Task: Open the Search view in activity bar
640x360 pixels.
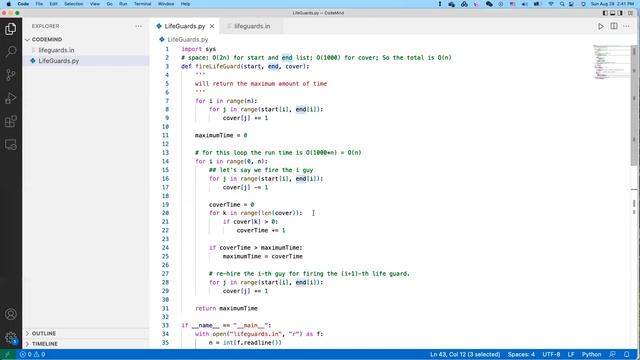Action: tap(11, 52)
